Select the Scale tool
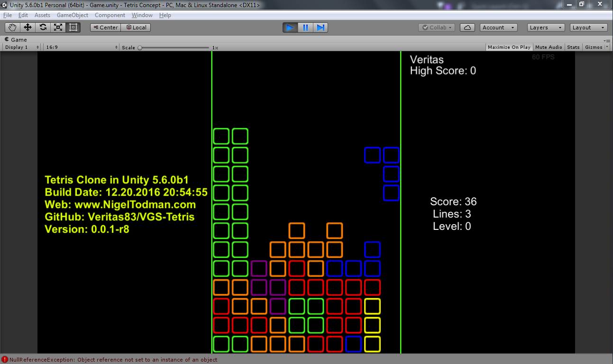Image resolution: width=613 pixels, height=364 pixels. 58,27
